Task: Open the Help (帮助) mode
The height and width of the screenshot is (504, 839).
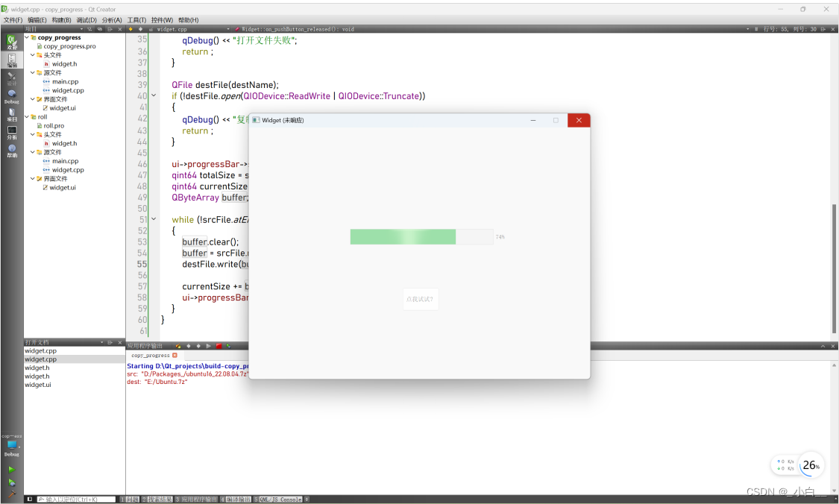Action: click(11, 151)
